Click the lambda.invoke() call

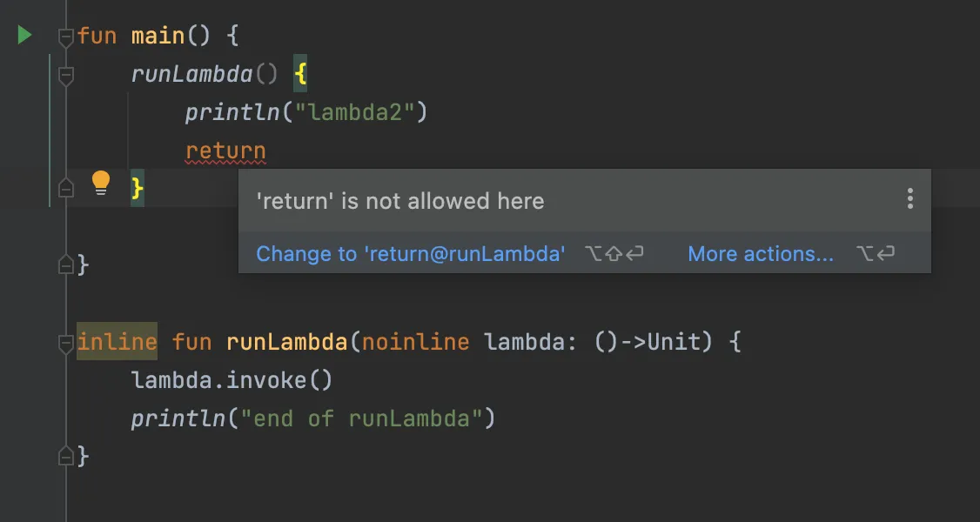coord(232,379)
